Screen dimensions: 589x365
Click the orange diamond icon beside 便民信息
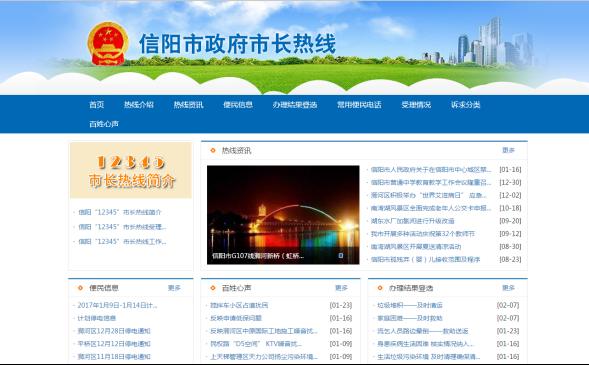pyautogui.click(x=80, y=288)
